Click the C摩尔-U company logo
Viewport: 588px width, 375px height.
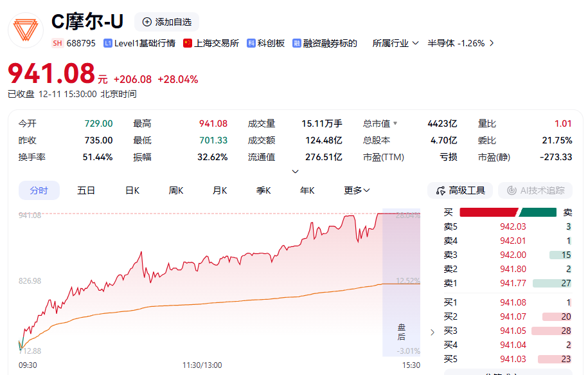coord(26,30)
